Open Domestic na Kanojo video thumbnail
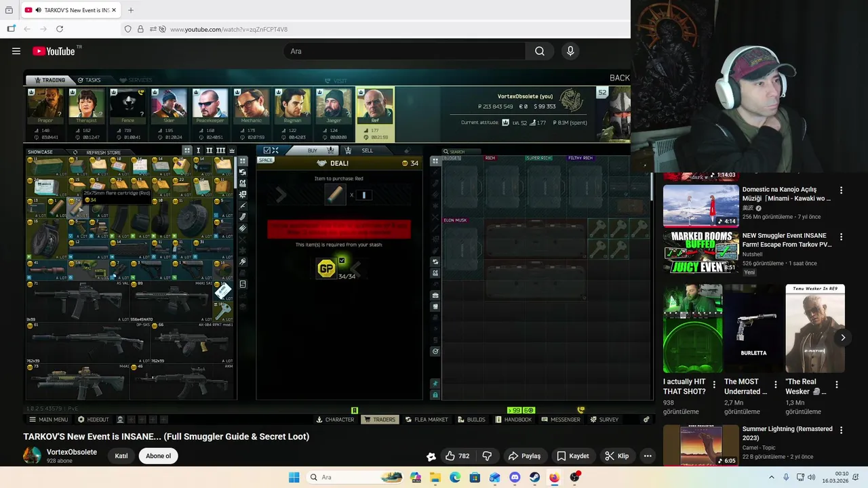868x488 pixels. click(701, 205)
